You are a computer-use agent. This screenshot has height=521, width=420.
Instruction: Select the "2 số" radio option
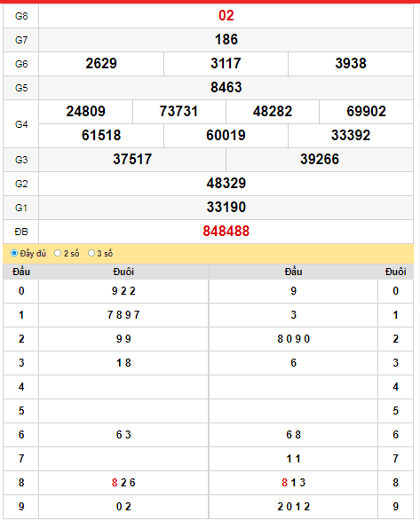pos(58,253)
